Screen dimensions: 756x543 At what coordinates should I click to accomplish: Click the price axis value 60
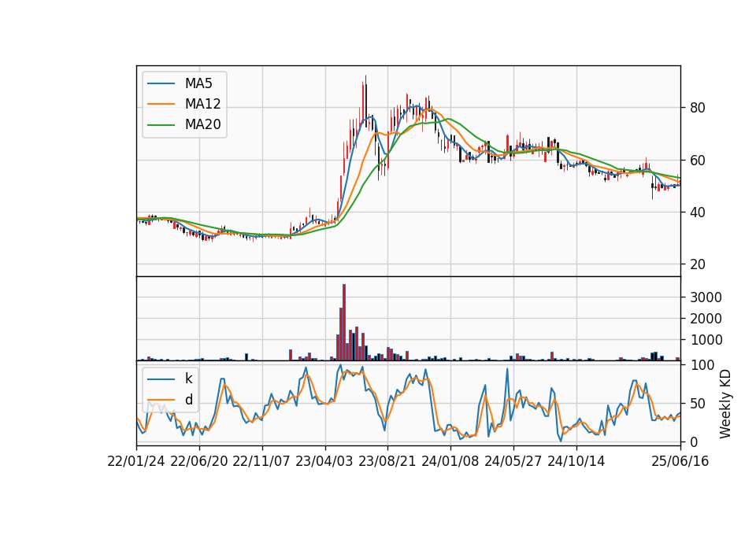click(698, 161)
